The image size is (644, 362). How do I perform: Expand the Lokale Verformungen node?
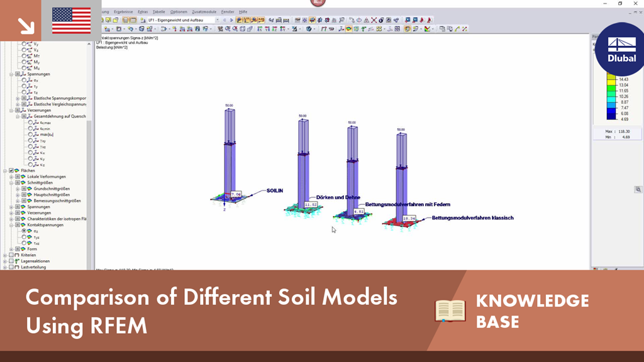click(11, 177)
